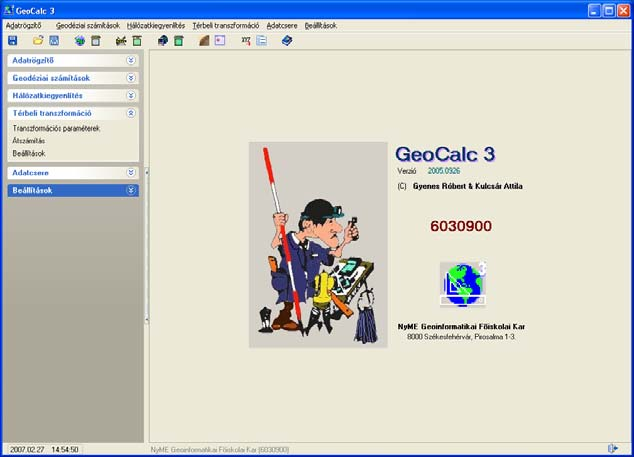Click the status bar license text with 6030900

(x=220, y=449)
